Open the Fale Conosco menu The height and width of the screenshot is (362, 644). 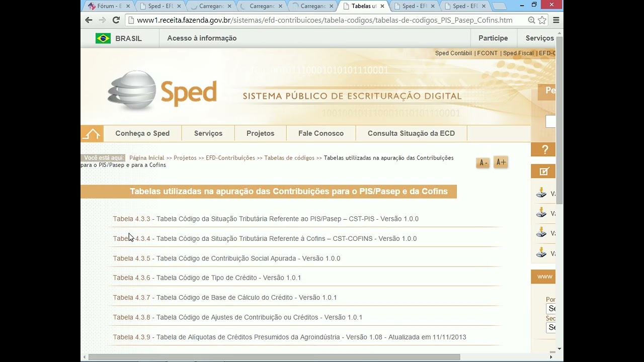click(321, 133)
